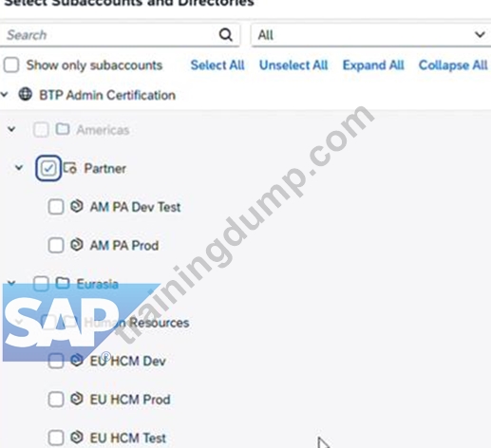This screenshot has width=491, height=448.
Task: Collapse the Partner directory node
Action: (x=19, y=167)
